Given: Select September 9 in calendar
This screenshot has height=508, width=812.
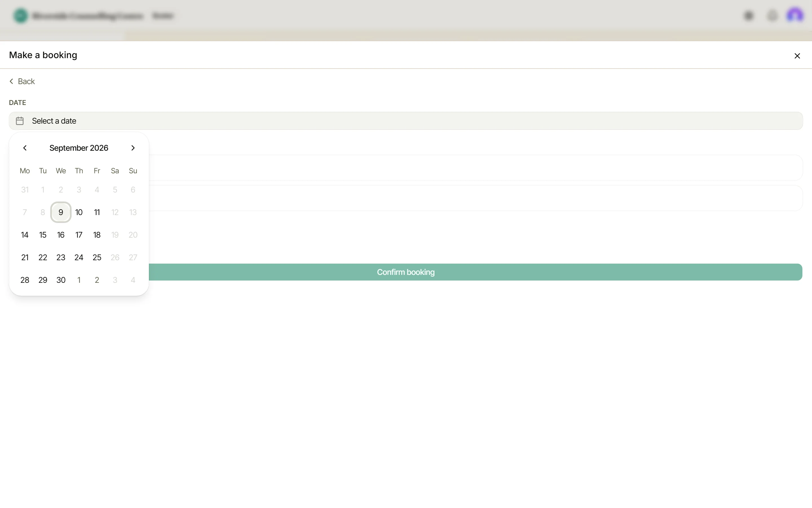Looking at the screenshot, I should pyautogui.click(x=61, y=212).
